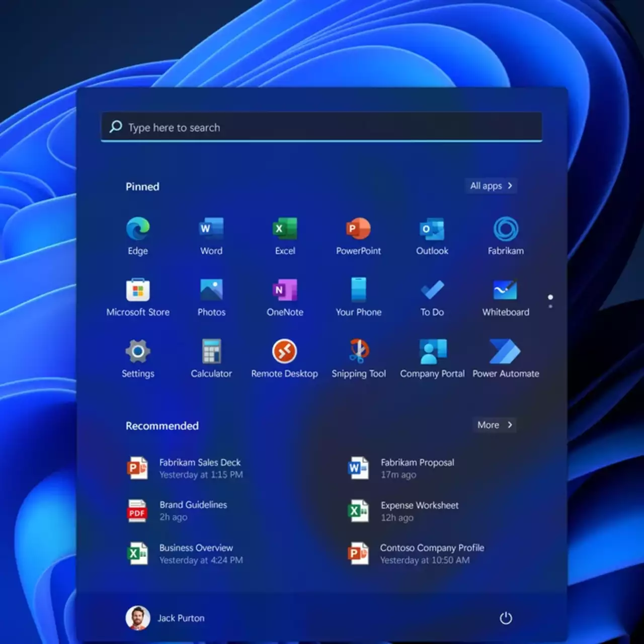This screenshot has height=644, width=644.
Task: Click the Business Overview Excel file icon
Action: [x=137, y=553]
